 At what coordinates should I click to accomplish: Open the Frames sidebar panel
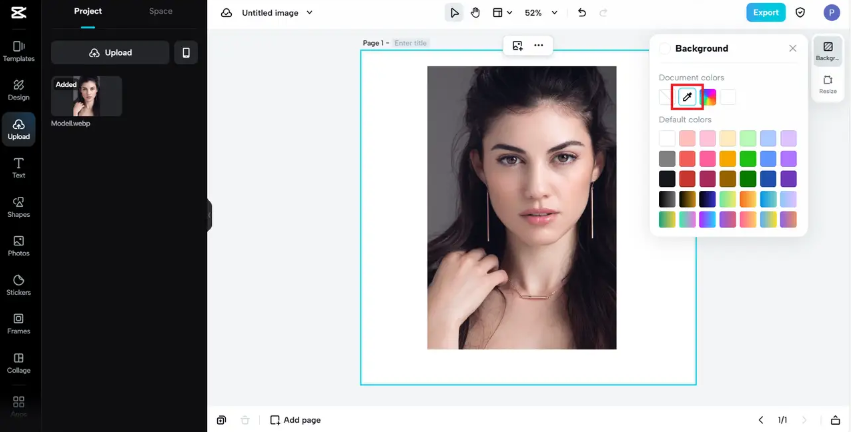click(x=18, y=323)
